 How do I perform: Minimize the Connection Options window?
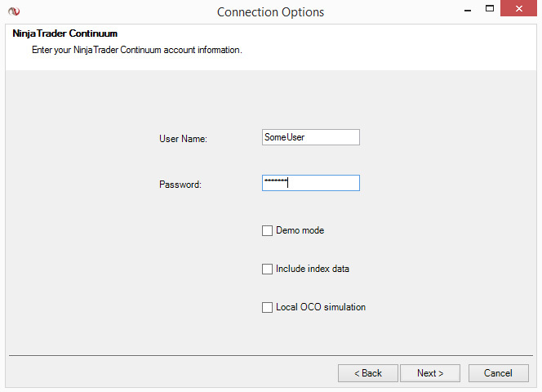click(x=468, y=9)
